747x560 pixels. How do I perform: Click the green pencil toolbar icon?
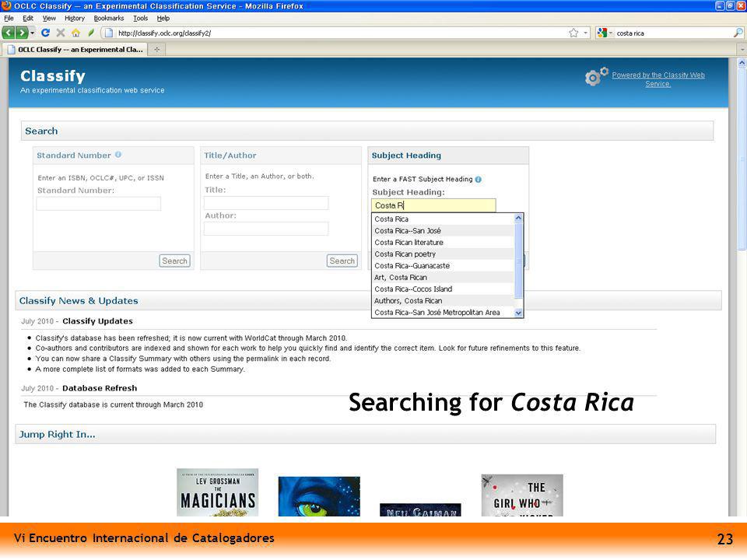point(91,33)
